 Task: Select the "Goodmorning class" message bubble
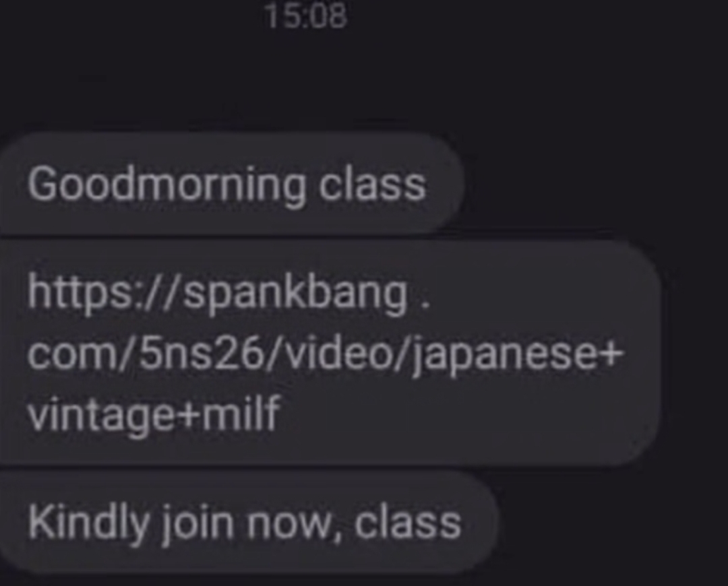pos(231,184)
